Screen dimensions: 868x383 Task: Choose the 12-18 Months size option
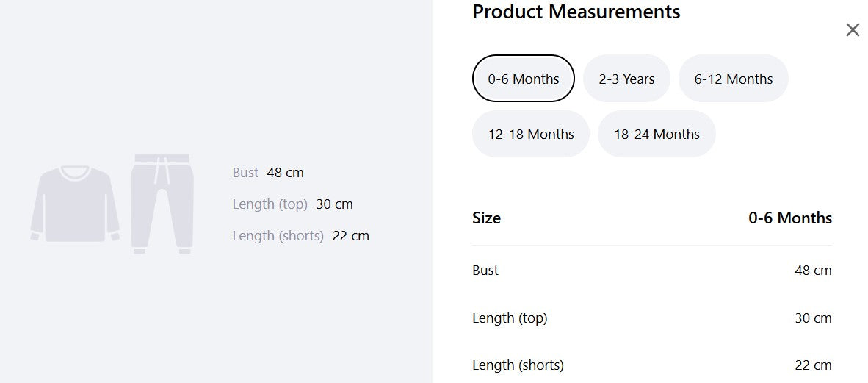(531, 134)
